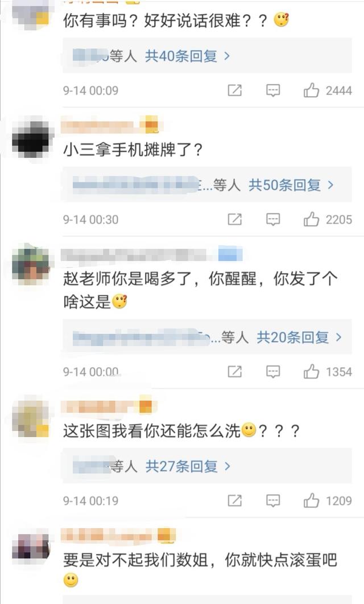This screenshot has height=604, width=364.
Task: Like the comment posted 9-14 00:19
Action: coord(311,500)
